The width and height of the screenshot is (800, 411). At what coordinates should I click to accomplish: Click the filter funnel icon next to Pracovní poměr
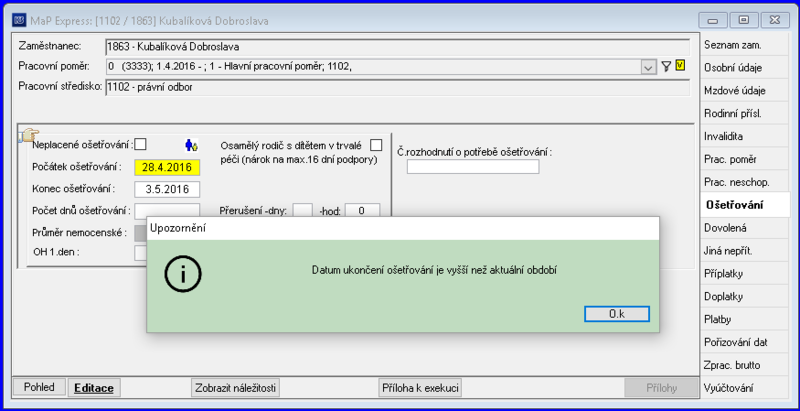[x=665, y=66]
